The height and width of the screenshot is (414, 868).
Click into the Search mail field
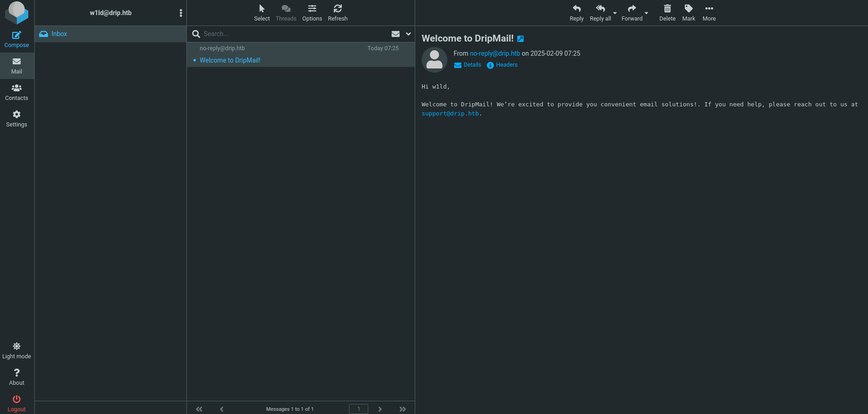click(292, 34)
